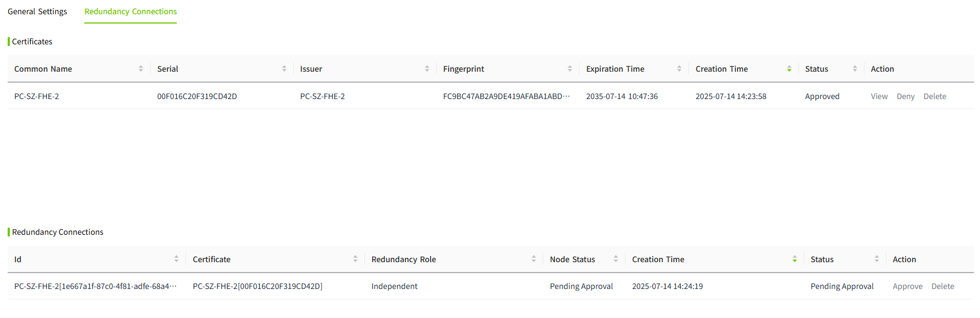Switch to General Settings tab

(x=37, y=11)
